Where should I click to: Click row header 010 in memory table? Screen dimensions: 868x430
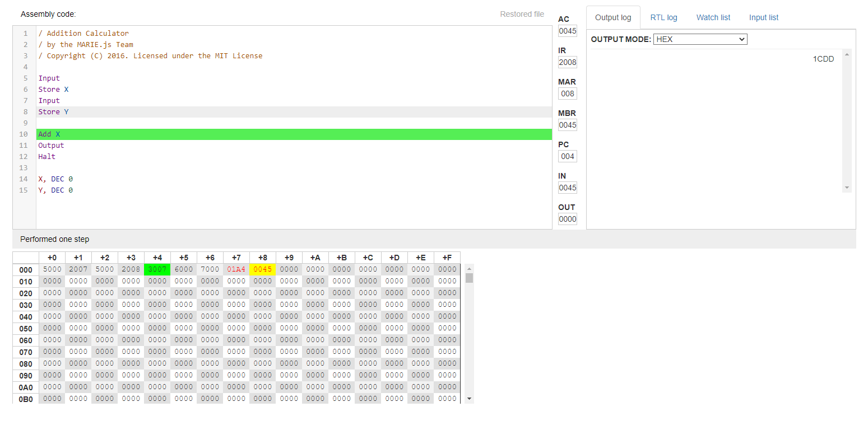[x=26, y=282]
